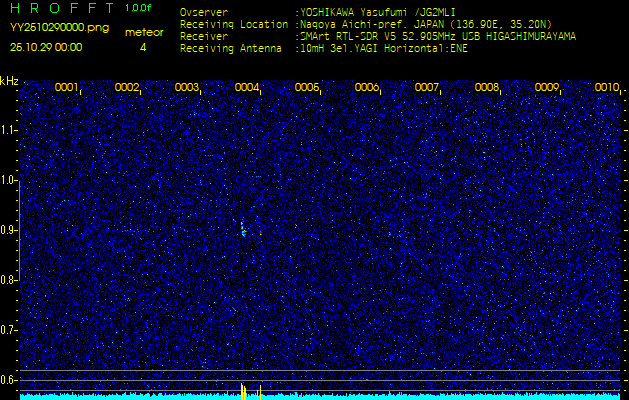Click the 'meteor' count label
The image size is (629, 400).
click(144, 33)
